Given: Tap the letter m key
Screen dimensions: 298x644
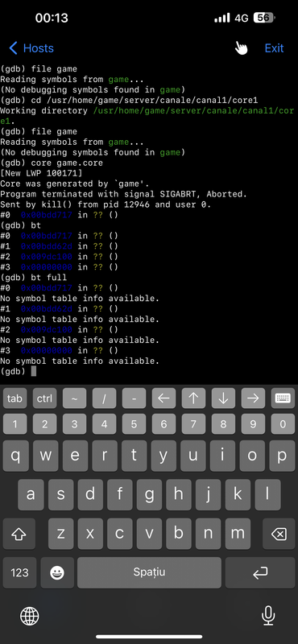Looking at the screenshot, I should coord(238,534).
